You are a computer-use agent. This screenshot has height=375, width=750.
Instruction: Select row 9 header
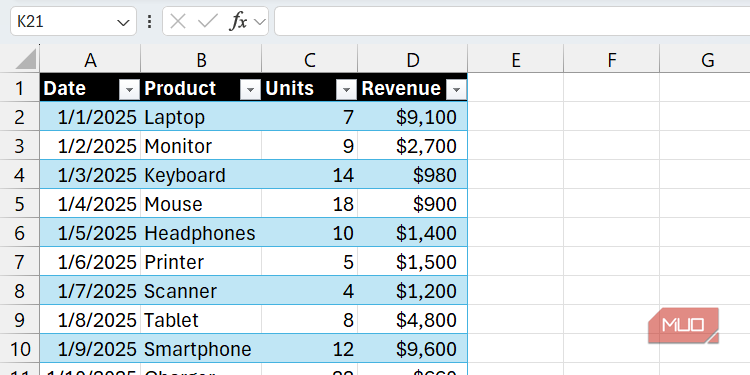click(x=20, y=320)
